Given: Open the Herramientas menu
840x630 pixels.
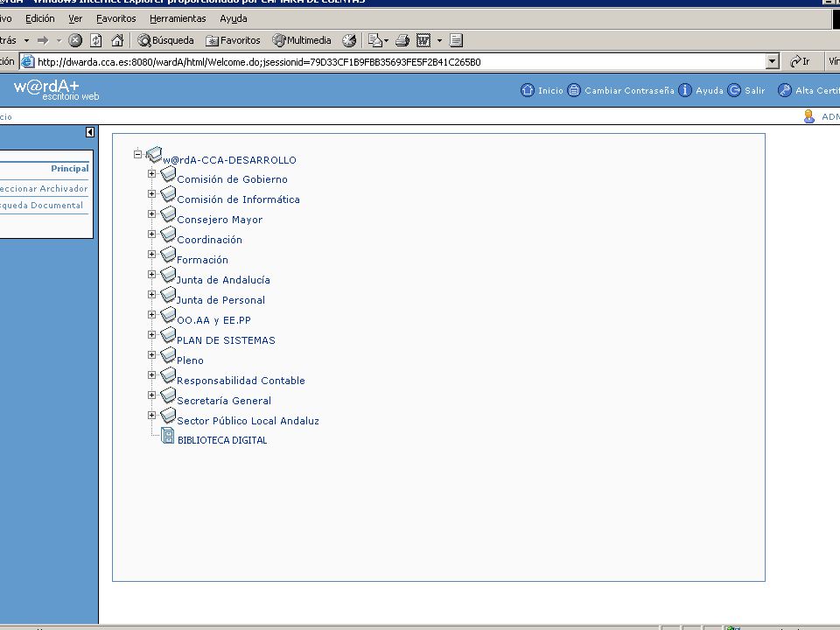Looking at the screenshot, I should pos(178,18).
